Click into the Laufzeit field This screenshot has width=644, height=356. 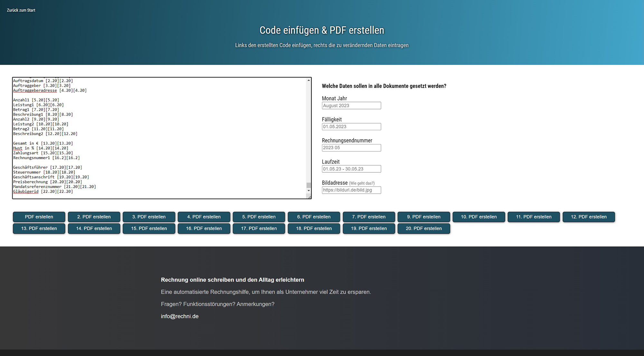click(351, 169)
